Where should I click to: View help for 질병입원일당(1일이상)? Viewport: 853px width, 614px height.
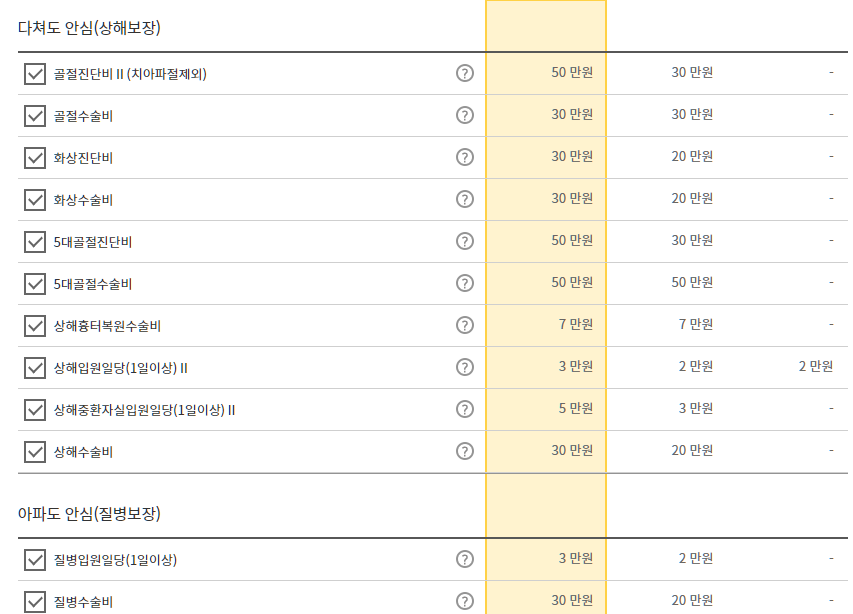pyautogui.click(x=465, y=559)
